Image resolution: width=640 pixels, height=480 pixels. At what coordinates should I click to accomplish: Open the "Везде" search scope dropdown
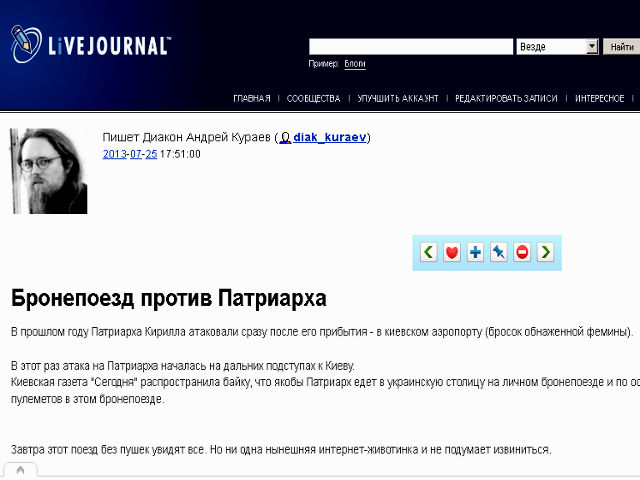click(591, 47)
